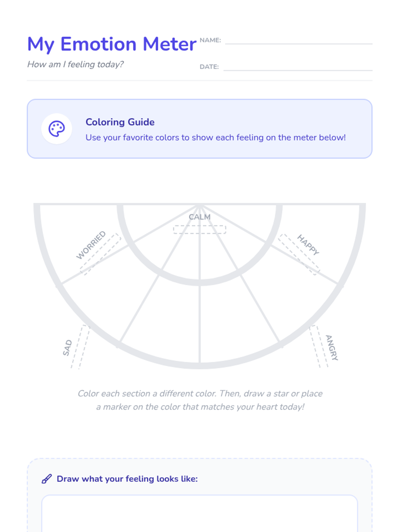Select the dashed box beside SAD
Screen dimensions: 399x532
tap(80, 347)
